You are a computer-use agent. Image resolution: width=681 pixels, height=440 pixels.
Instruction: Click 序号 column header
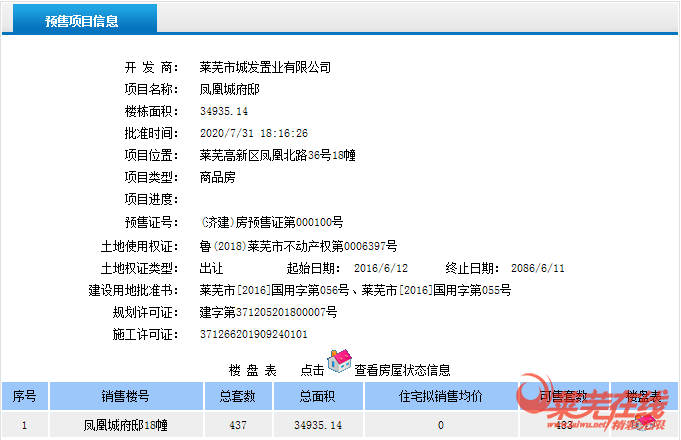tap(25, 396)
